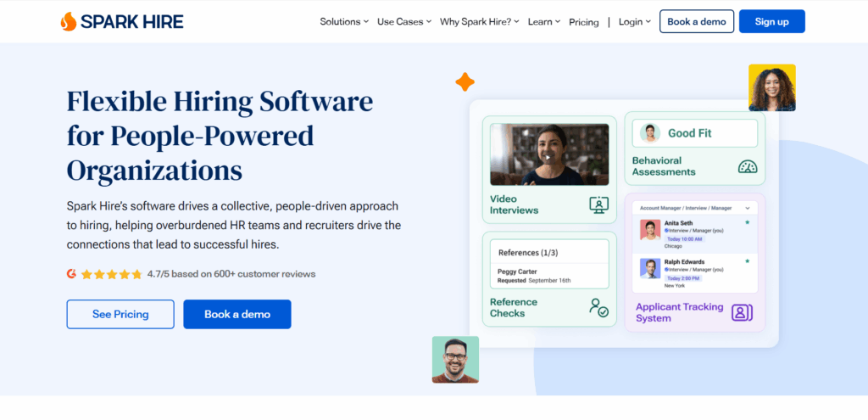Click the Reference Checks person-checkmark icon
Image resolution: width=868 pixels, height=420 pixels.
598,307
